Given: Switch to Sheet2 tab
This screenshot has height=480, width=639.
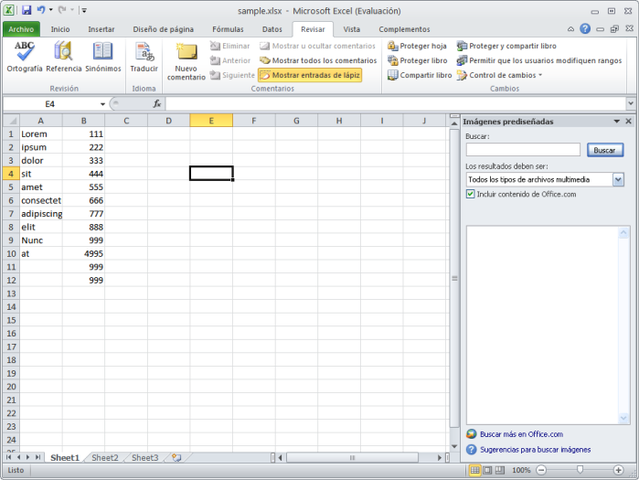Looking at the screenshot, I should (105, 458).
